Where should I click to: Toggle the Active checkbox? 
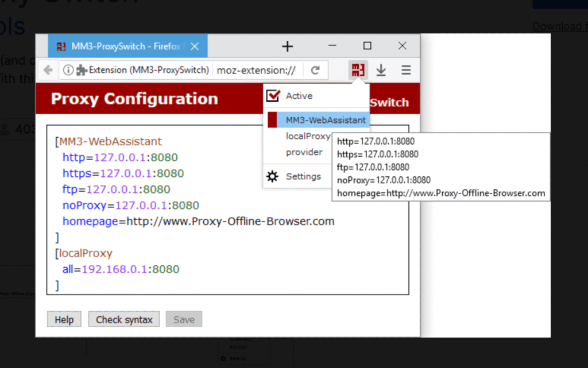[x=273, y=95]
